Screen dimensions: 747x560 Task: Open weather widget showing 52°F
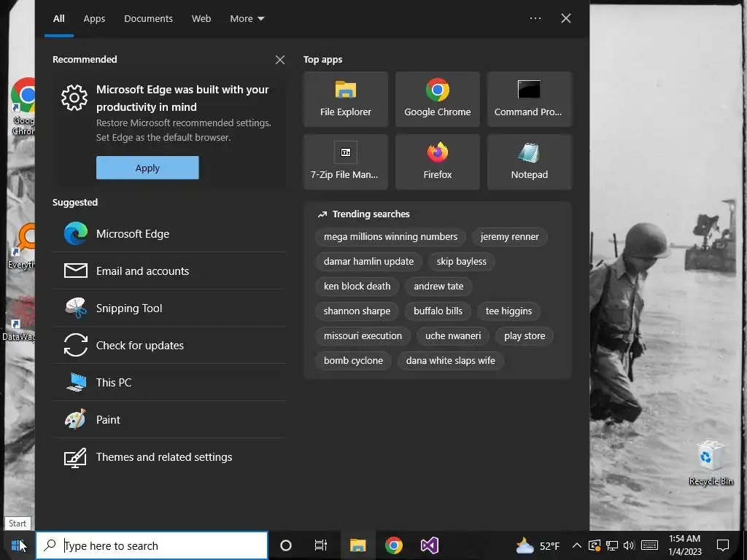(538, 545)
